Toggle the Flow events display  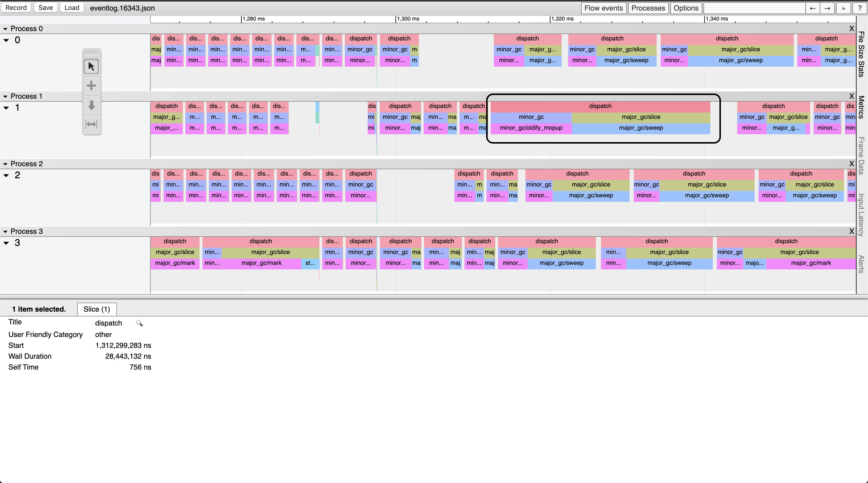tap(603, 8)
